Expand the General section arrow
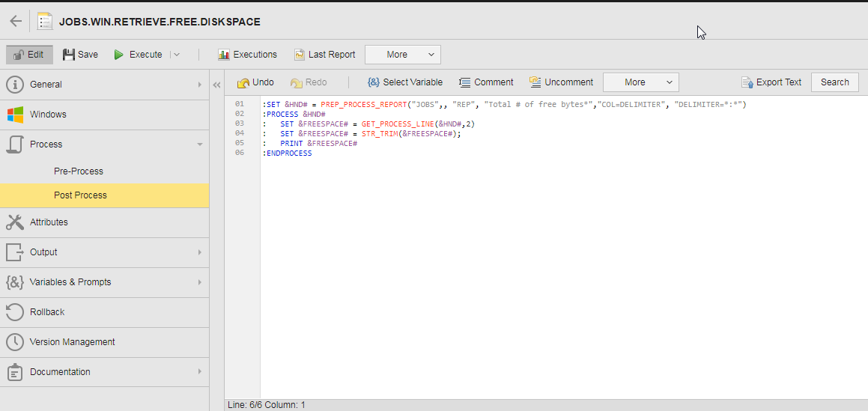Image resolution: width=868 pixels, height=411 pixels. (199, 85)
